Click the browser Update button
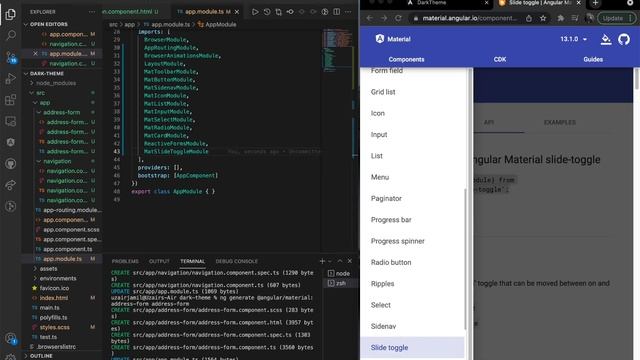 coord(617,18)
